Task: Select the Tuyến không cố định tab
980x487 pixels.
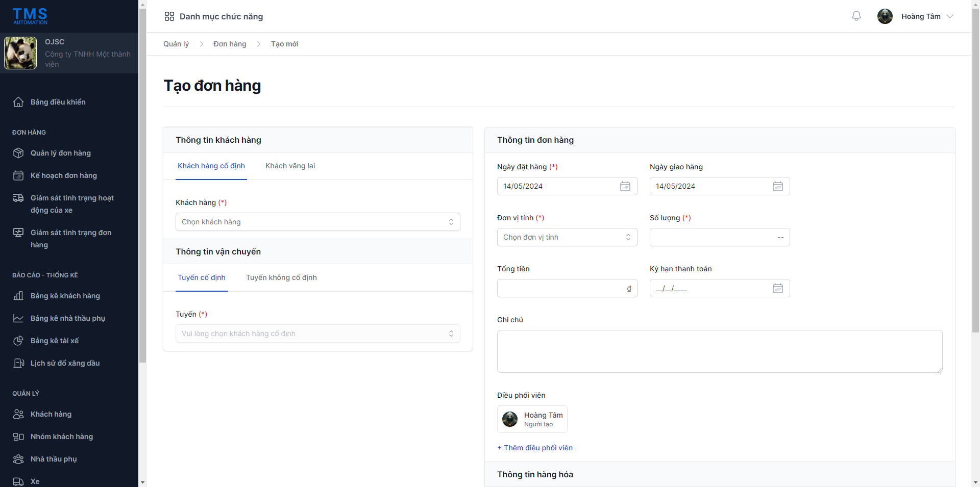Action: tap(281, 277)
